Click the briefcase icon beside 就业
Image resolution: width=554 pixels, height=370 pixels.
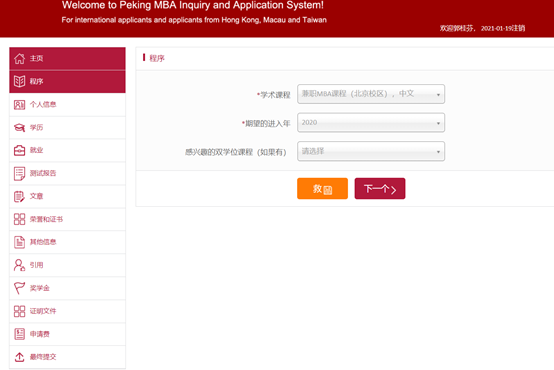click(19, 151)
